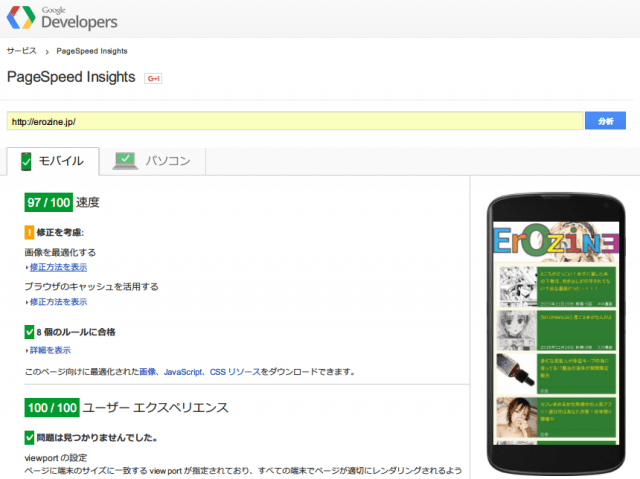
Task: Open the CSS リソース download link
Action: click(x=235, y=372)
